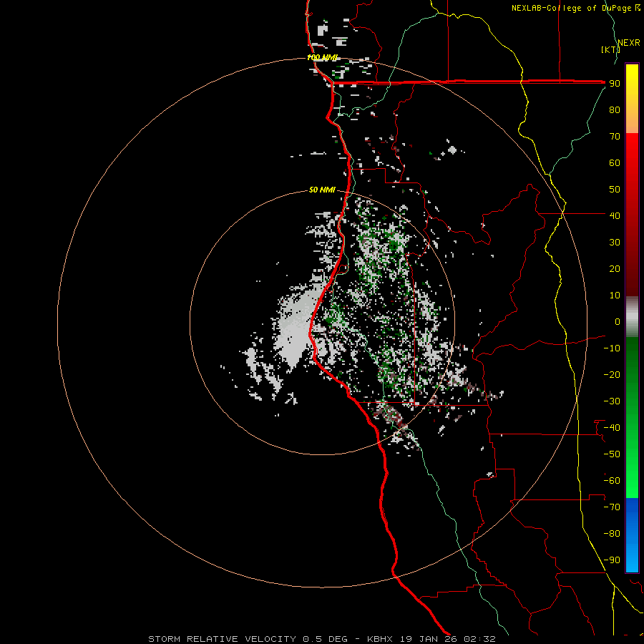This screenshot has width=644, height=644.
Task: Click the -20 knot legend value
Action: 612,374
